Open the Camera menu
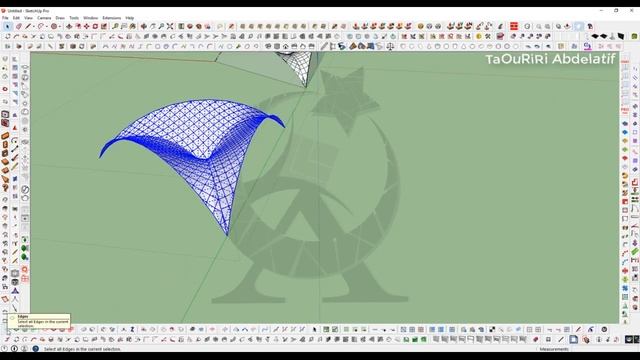 pyautogui.click(x=44, y=18)
